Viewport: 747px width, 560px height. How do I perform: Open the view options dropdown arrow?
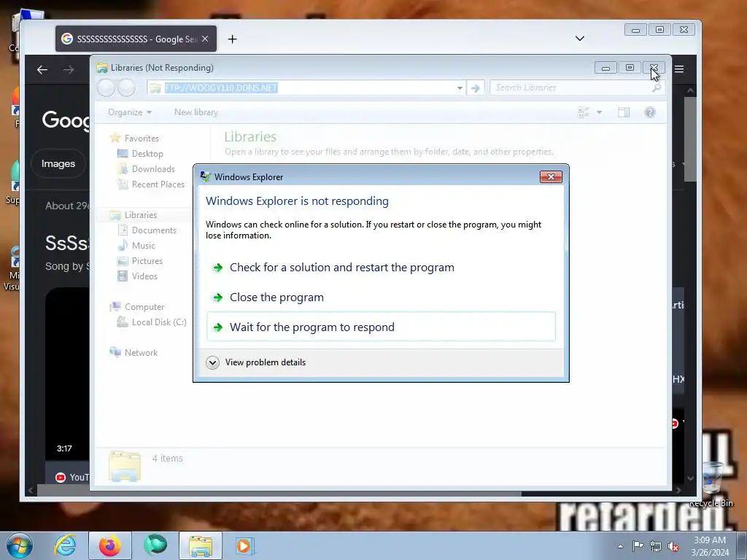[x=600, y=112]
